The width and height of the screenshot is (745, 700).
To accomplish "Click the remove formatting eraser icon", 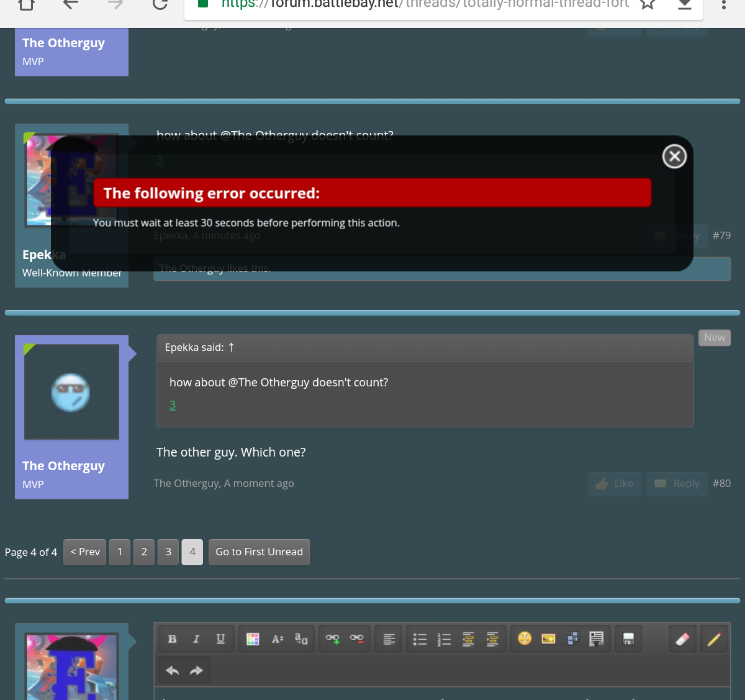I will click(x=682, y=639).
